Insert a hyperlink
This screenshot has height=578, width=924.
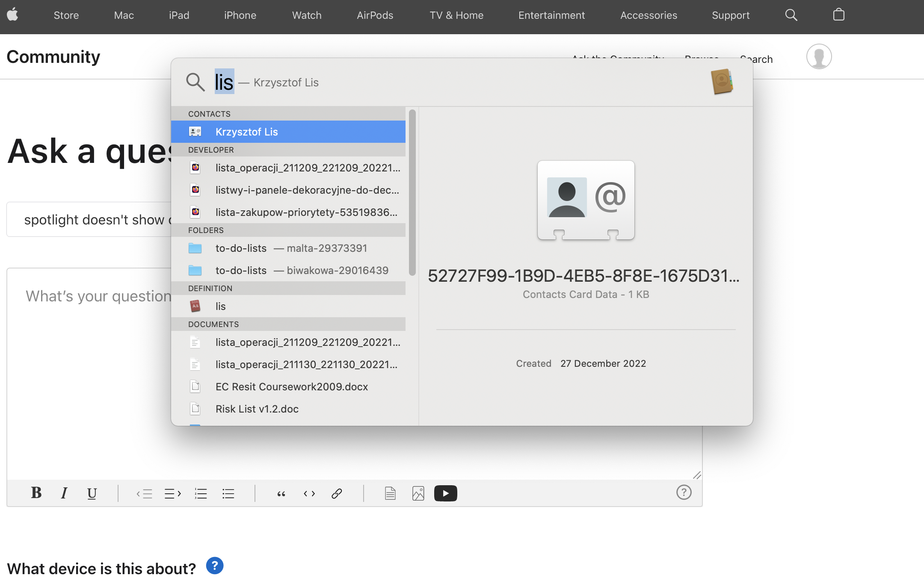tap(337, 493)
